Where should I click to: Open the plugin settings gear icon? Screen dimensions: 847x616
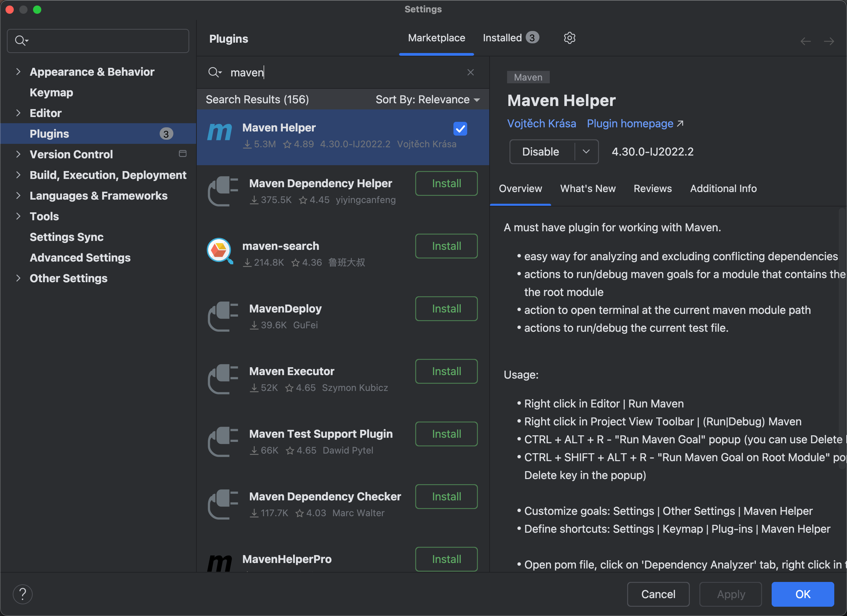click(569, 38)
